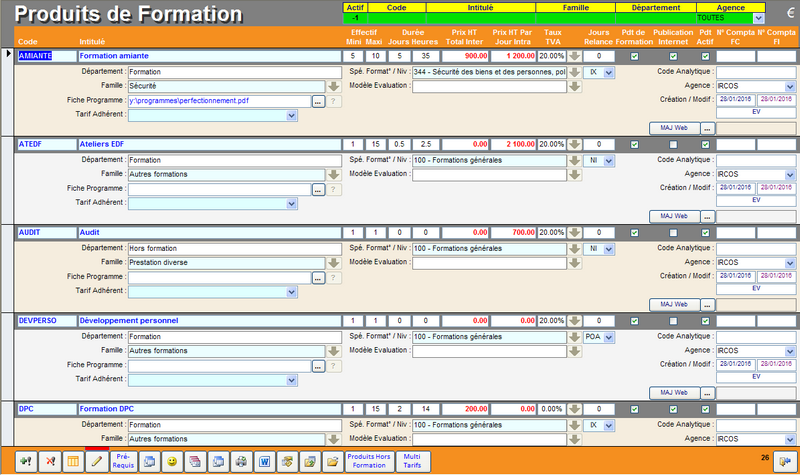Open Produits Hors Formation view
Screen dimensions: 800x475
tap(366, 461)
